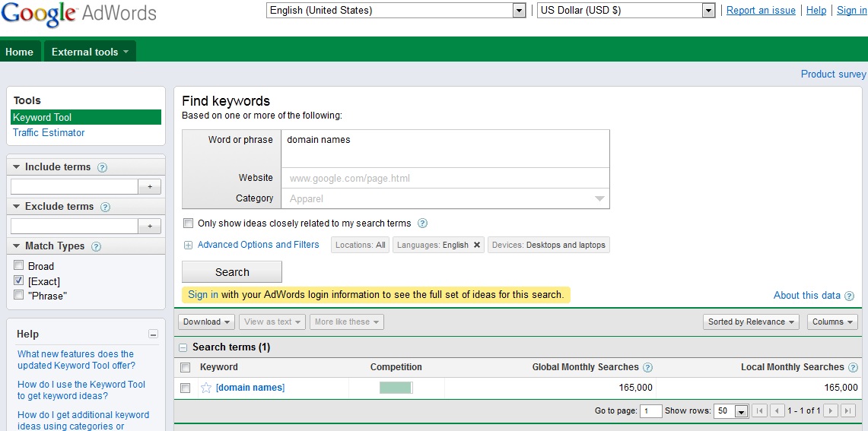Select Traffic Estimator in Tools panel
Viewport: 868px width, 431px height.
49,133
